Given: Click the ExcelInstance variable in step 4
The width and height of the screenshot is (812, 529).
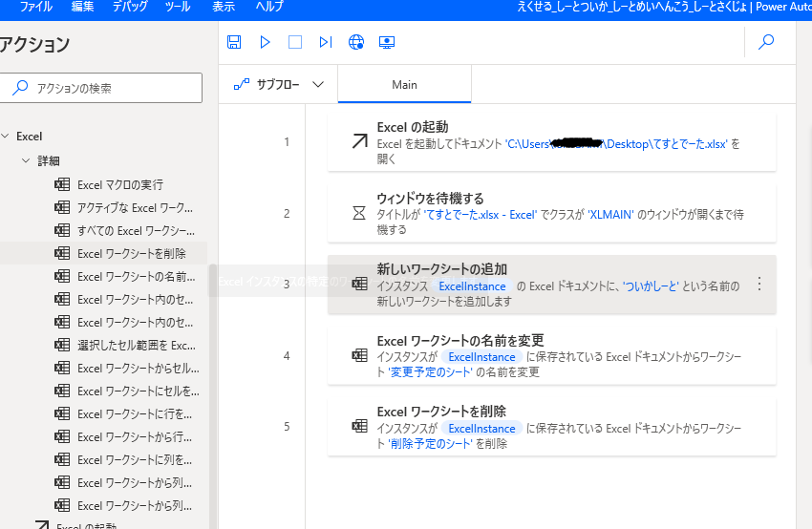Looking at the screenshot, I should (x=481, y=357).
